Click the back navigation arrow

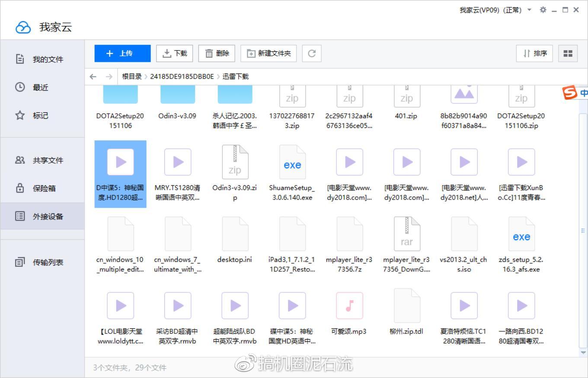click(x=93, y=76)
